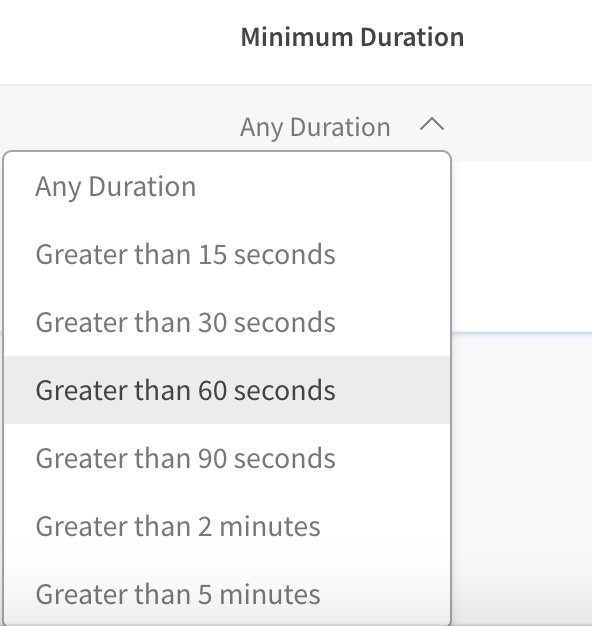Image resolution: width=592 pixels, height=626 pixels.
Task: Set minimum duration filter to 30 seconds
Action: coord(227,322)
